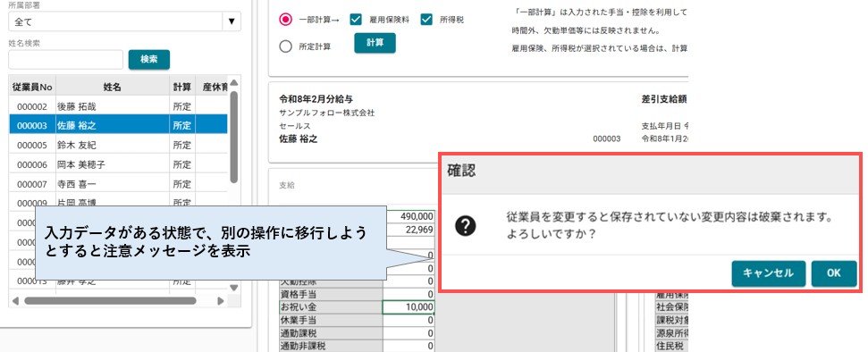
Task: Select employee row 岡本 美穂子
Action: [119, 164]
